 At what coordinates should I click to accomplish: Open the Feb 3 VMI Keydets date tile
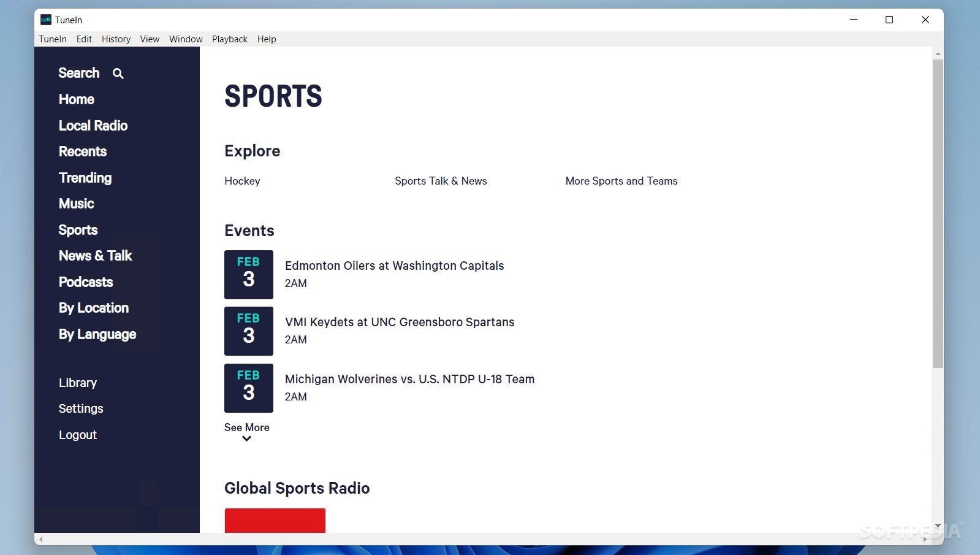click(x=249, y=331)
